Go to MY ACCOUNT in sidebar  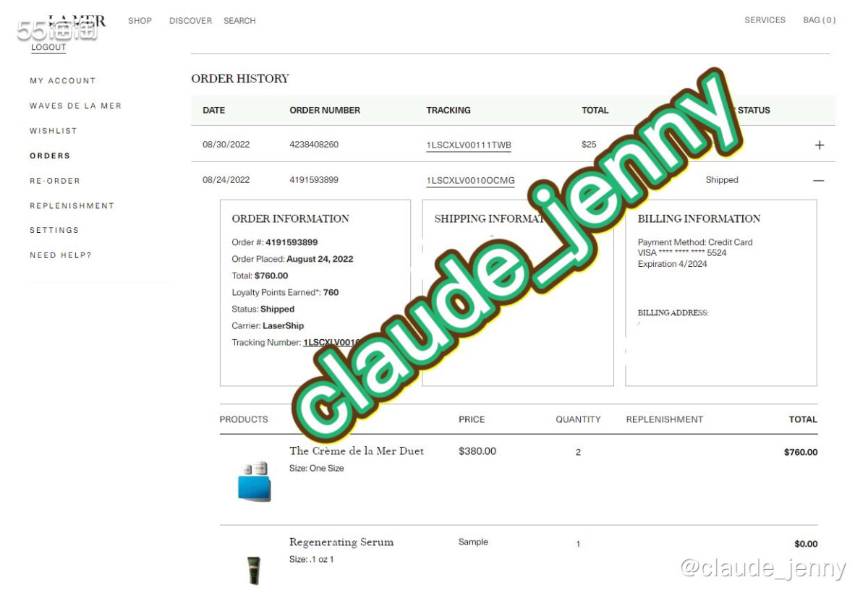(x=62, y=81)
